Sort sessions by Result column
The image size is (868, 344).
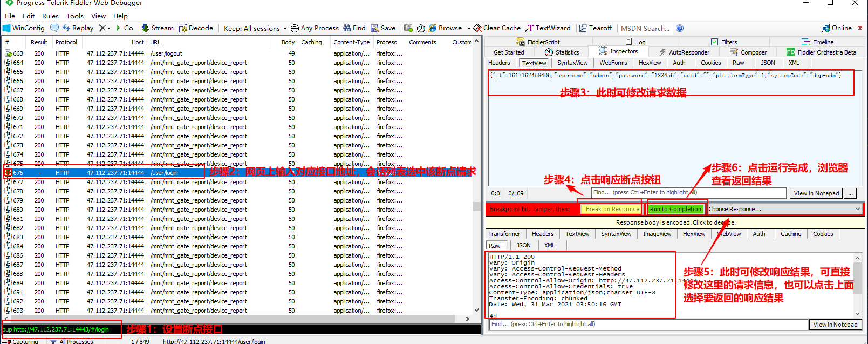[39, 42]
